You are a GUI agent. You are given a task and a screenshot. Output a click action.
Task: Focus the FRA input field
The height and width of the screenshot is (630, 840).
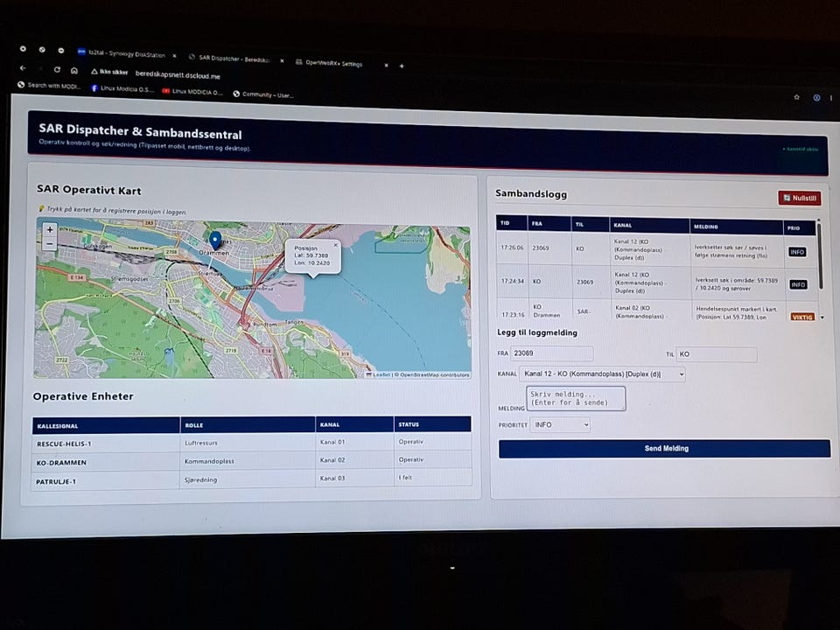coord(552,353)
